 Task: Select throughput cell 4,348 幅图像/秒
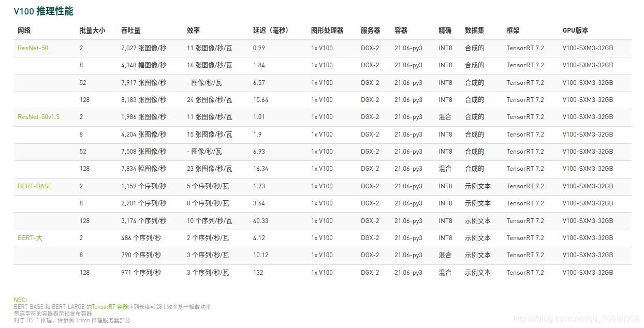pos(143,65)
